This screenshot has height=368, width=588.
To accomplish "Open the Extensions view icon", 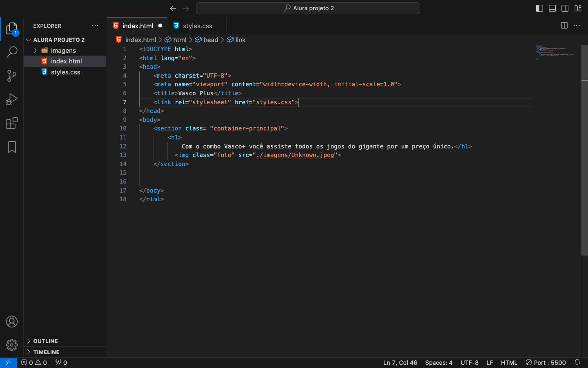I will pos(12,123).
